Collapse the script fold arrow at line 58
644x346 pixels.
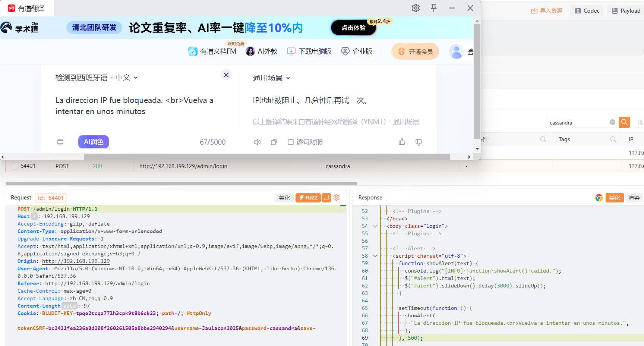pos(375,256)
